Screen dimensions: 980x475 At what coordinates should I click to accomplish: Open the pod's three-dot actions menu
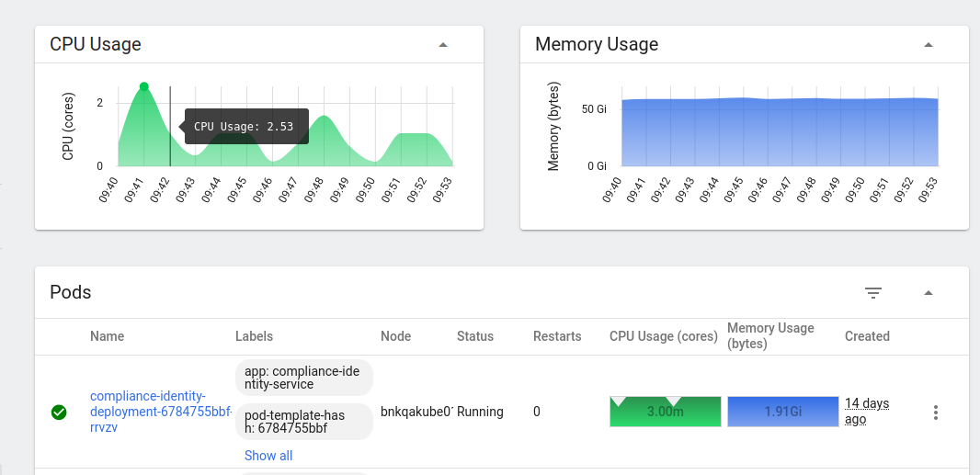pos(936,412)
